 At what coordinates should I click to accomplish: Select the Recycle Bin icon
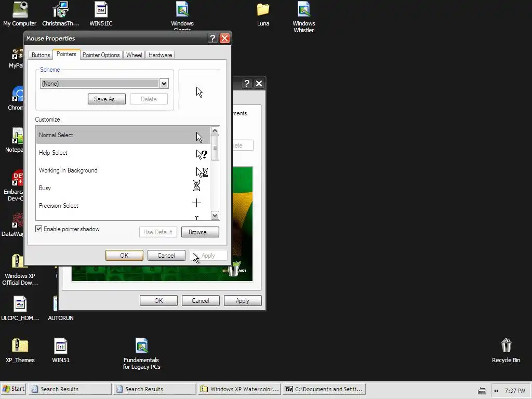click(x=506, y=350)
